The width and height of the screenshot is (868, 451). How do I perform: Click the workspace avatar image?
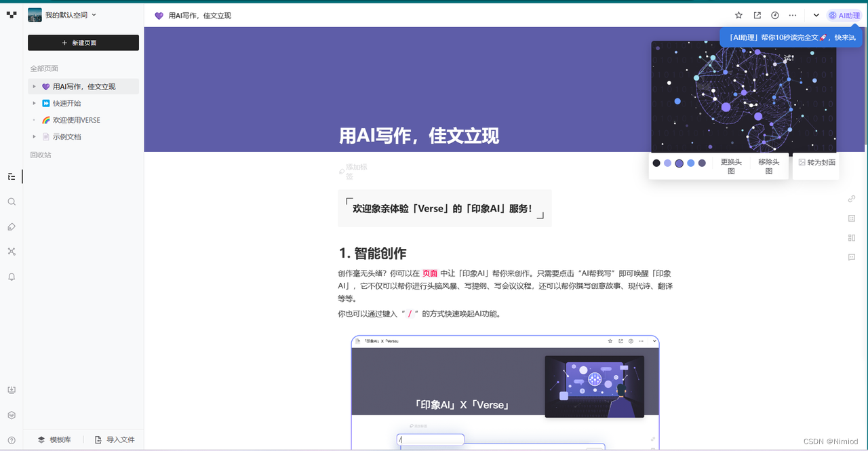click(x=35, y=15)
